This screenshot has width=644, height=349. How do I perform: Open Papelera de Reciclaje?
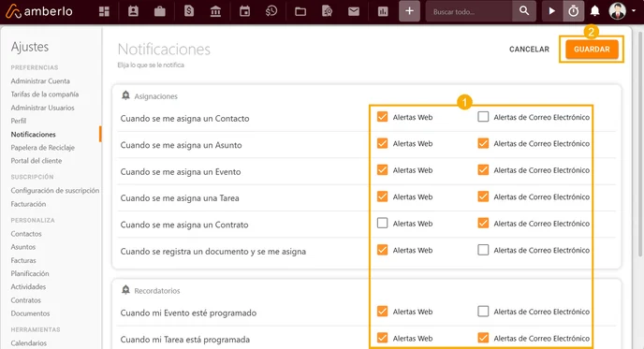pos(43,148)
